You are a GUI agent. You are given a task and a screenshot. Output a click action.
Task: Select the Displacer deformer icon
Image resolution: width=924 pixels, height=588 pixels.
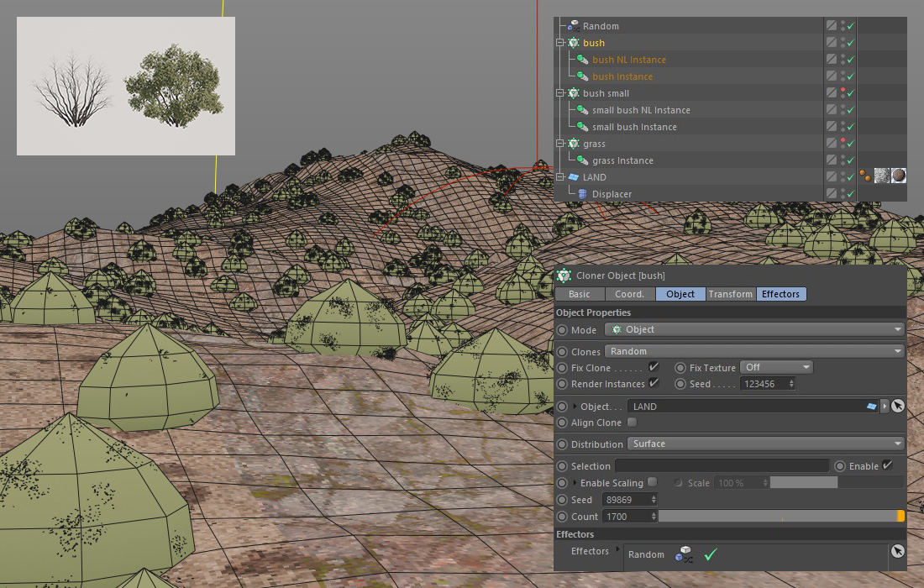coord(582,194)
